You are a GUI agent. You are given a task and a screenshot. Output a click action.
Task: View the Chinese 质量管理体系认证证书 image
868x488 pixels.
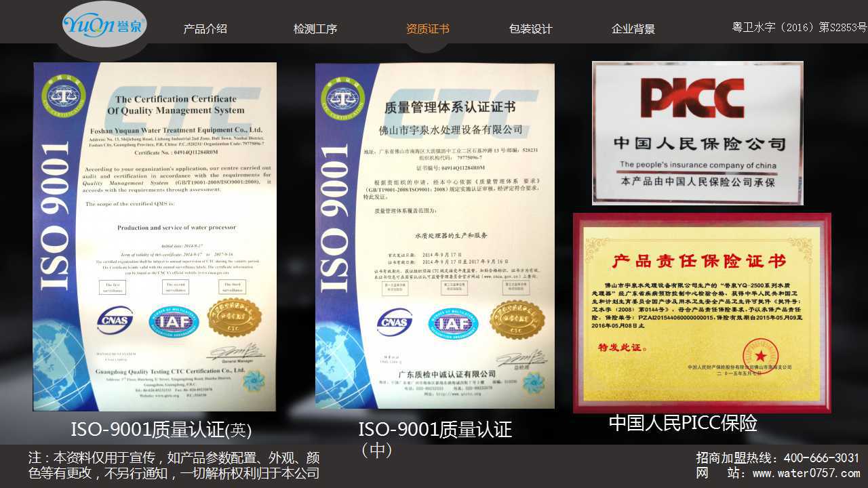pyautogui.click(x=435, y=236)
